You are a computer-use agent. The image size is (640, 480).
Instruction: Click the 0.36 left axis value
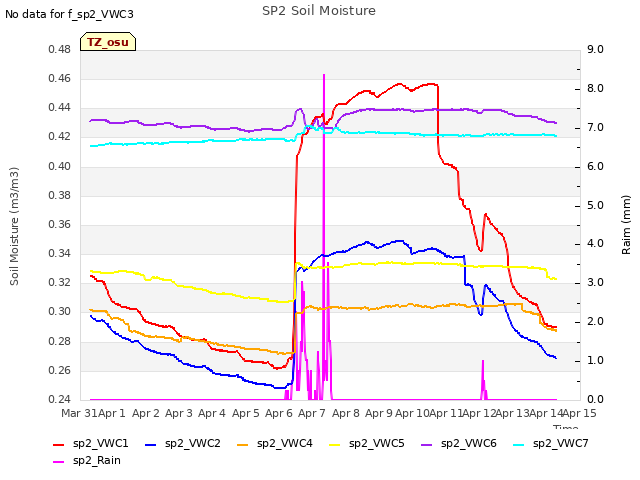[x=60, y=224]
